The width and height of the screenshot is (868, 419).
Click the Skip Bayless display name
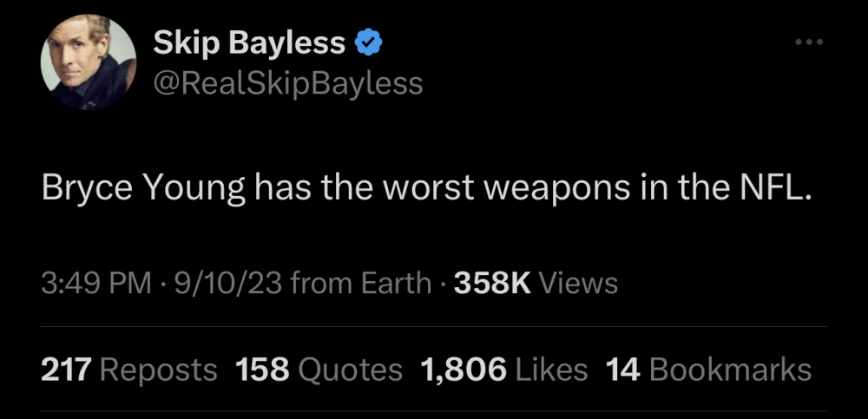pyautogui.click(x=250, y=43)
